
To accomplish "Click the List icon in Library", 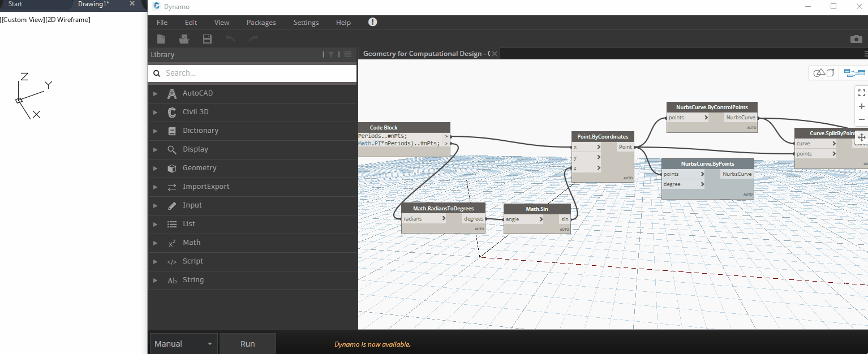I will pyautogui.click(x=172, y=225).
